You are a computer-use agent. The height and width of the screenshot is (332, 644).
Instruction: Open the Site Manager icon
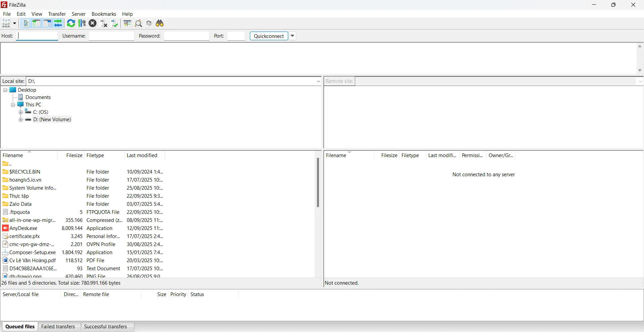pyautogui.click(x=6, y=23)
